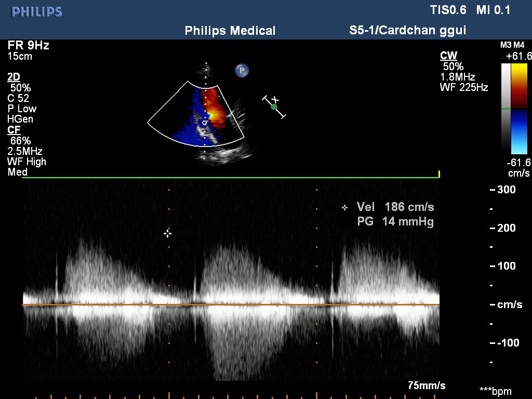Click the 75mm/s sweep speed label

tap(427, 385)
